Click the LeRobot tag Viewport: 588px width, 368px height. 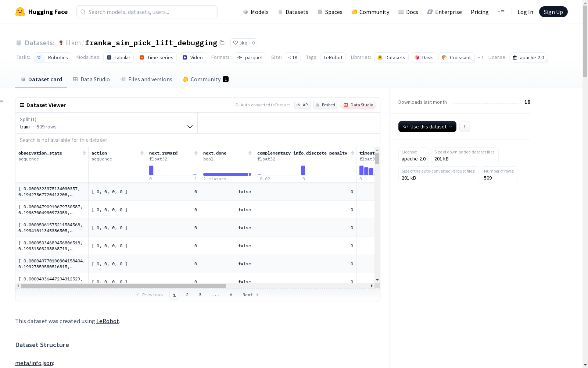[x=333, y=57]
